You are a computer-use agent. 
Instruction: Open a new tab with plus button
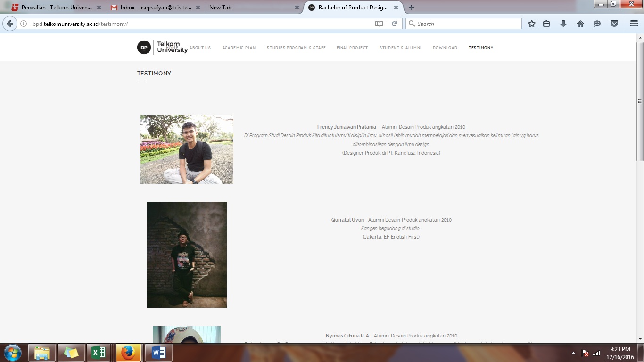412,8
